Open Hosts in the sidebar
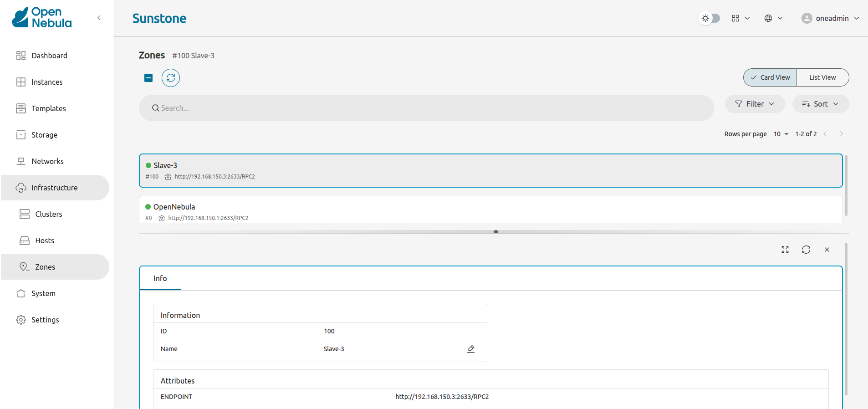 45,240
